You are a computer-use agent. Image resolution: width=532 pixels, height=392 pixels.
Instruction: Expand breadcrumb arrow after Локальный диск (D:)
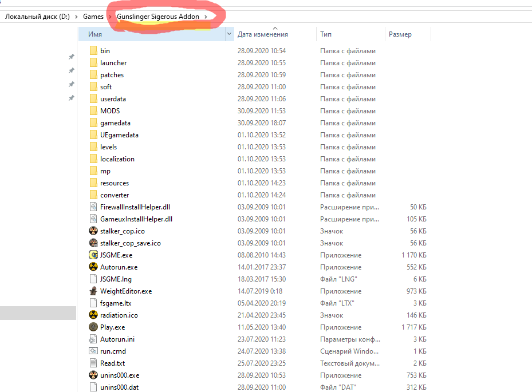pos(76,17)
